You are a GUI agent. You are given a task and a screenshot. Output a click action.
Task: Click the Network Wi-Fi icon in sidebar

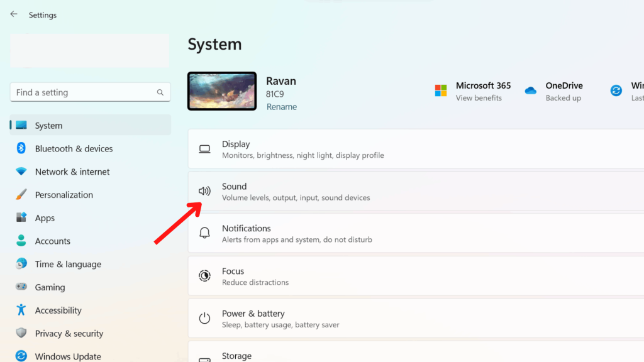(21, 171)
